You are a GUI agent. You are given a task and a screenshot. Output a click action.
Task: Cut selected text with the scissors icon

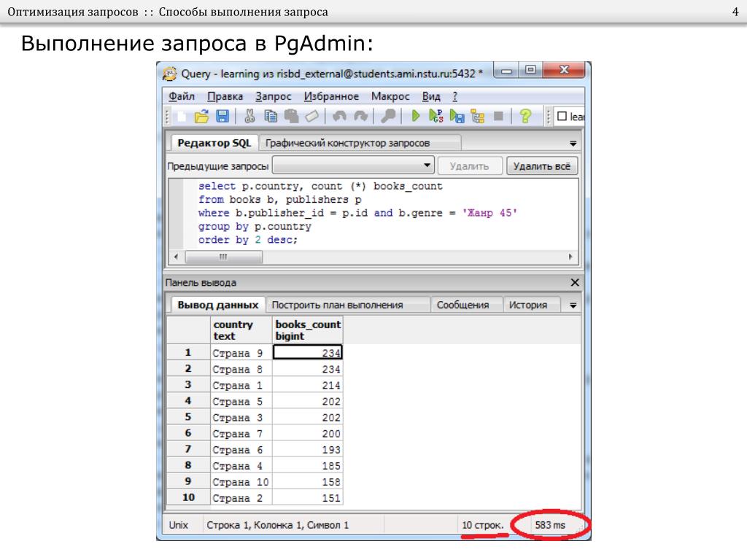(249, 116)
